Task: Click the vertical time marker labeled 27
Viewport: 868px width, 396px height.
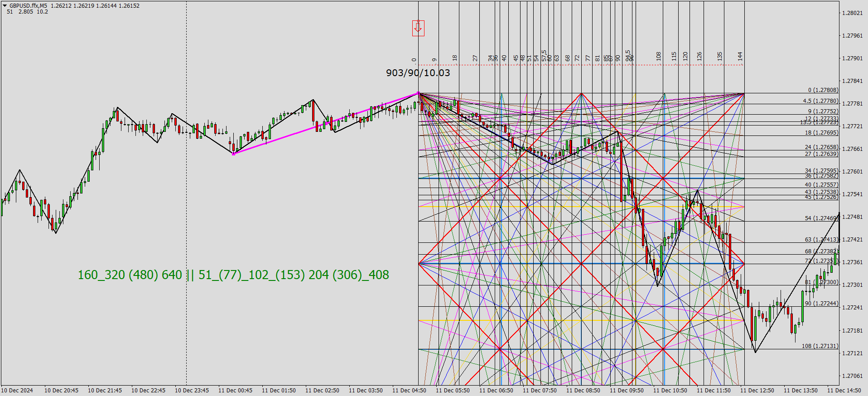Action: point(475,58)
